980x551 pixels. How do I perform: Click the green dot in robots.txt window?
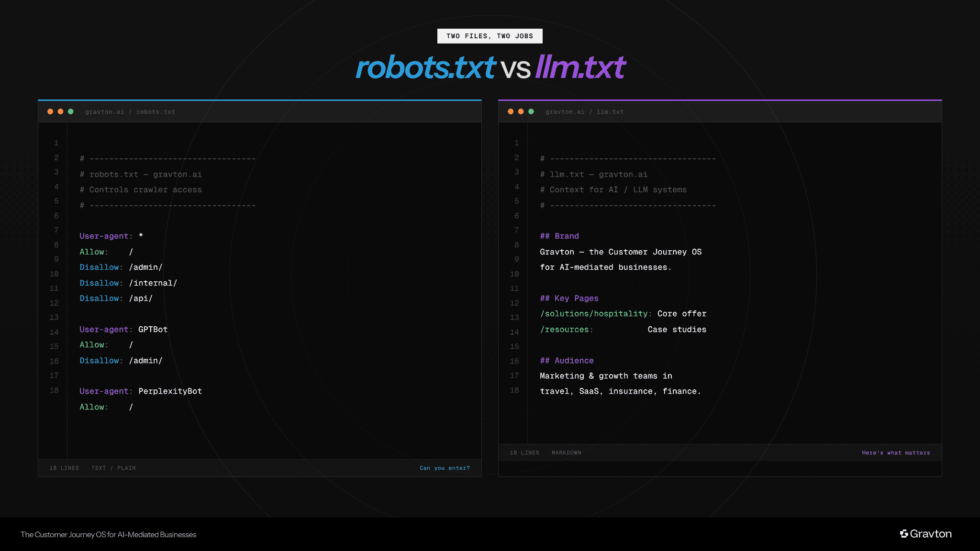71,111
